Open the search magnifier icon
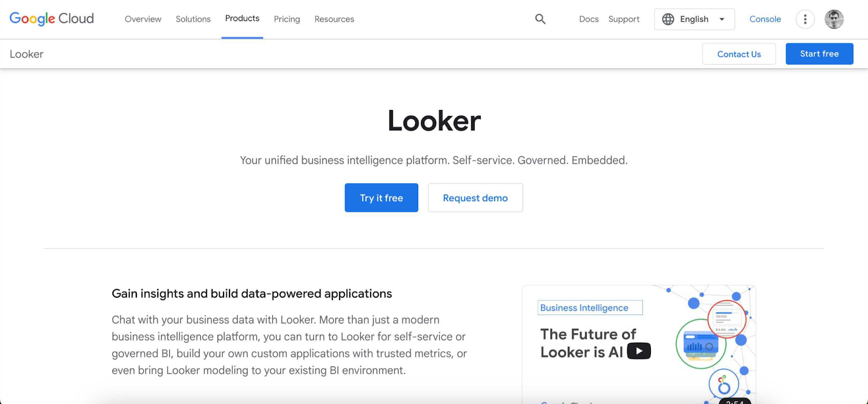This screenshot has width=868, height=404. [x=540, y=18]
